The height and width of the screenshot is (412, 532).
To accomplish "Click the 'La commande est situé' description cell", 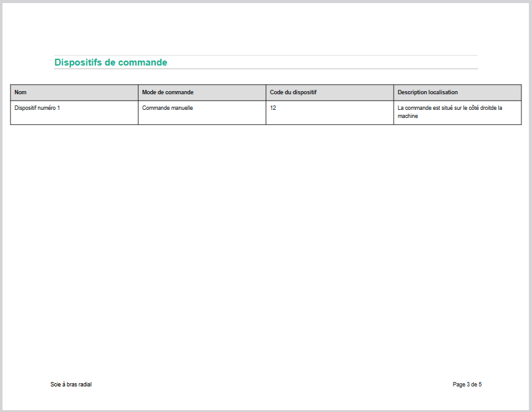I will click(x=457, y=112).
